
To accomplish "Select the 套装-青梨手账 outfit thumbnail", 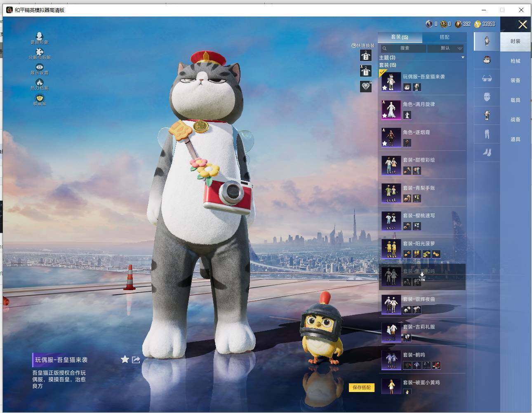I will (x=391, y=193).
